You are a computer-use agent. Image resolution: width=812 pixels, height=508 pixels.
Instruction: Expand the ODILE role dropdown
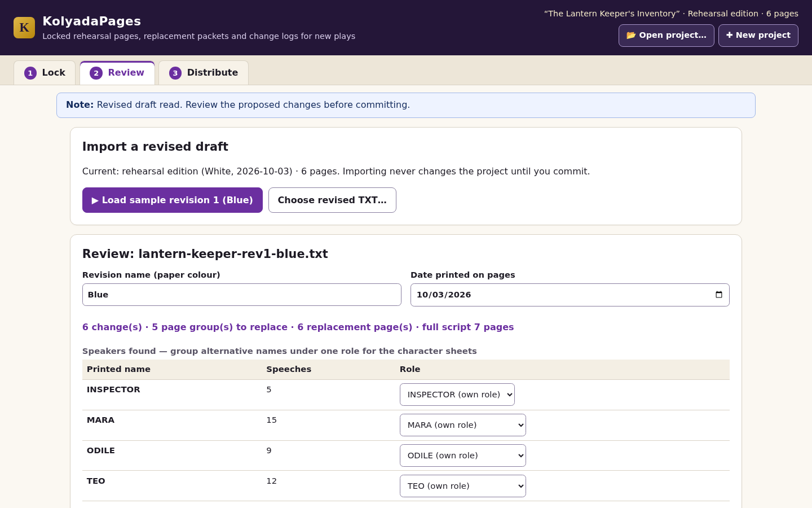(463, 456)
